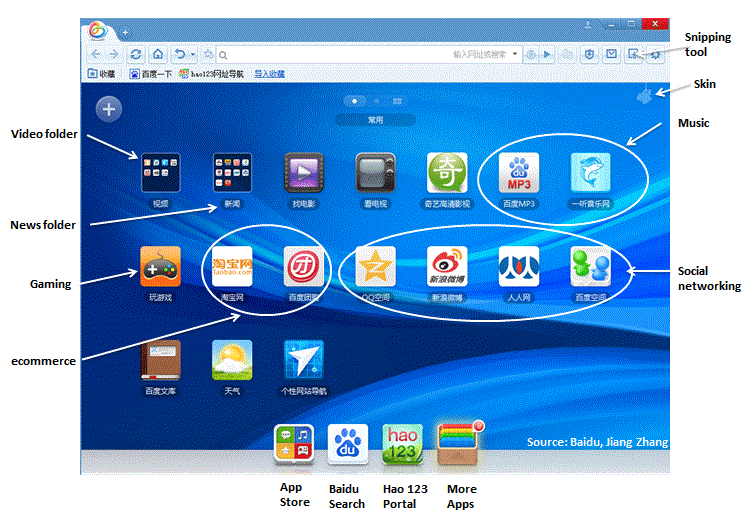
Task: Activate the snipping tool in the toolbar
Action: (x=633, y=54)
